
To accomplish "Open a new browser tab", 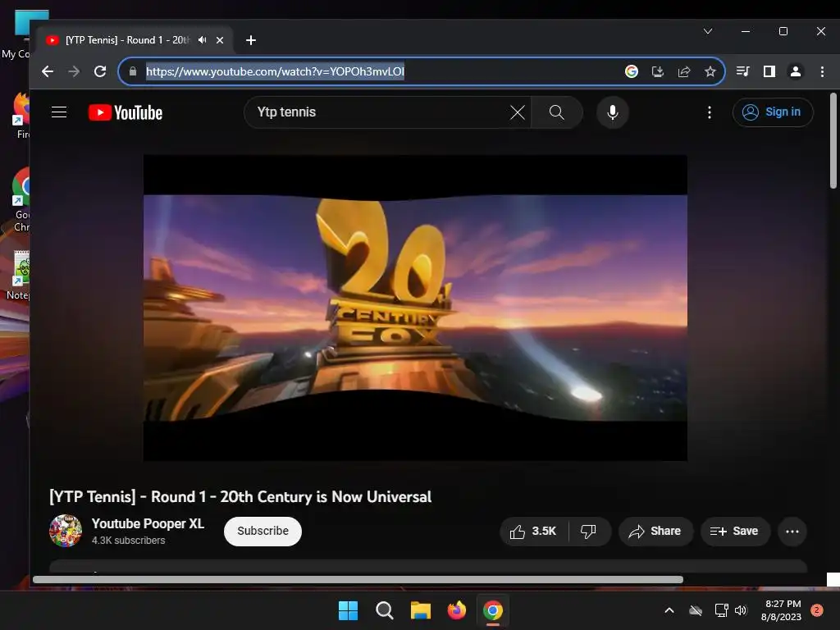I will click(x=251, y=40).
